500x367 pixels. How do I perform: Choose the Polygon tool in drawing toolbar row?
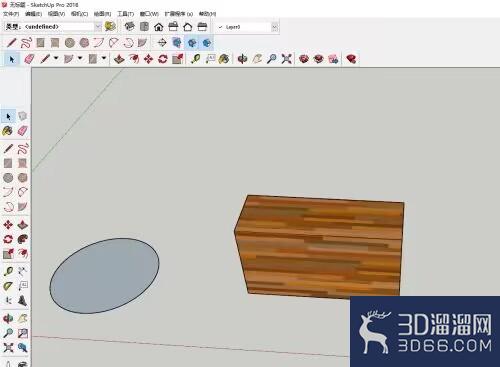pyautogui.click(x=84, y=43)
